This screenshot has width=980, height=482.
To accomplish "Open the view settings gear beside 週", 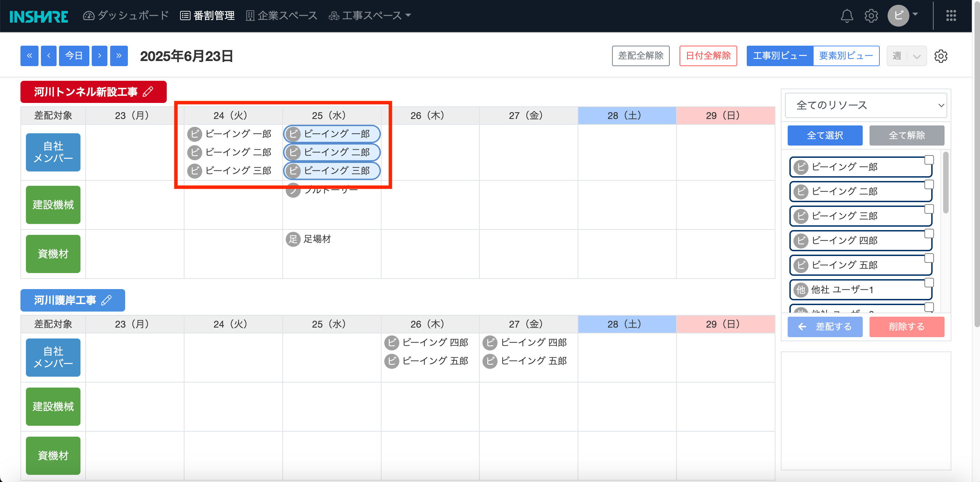I will click(940, 56).
